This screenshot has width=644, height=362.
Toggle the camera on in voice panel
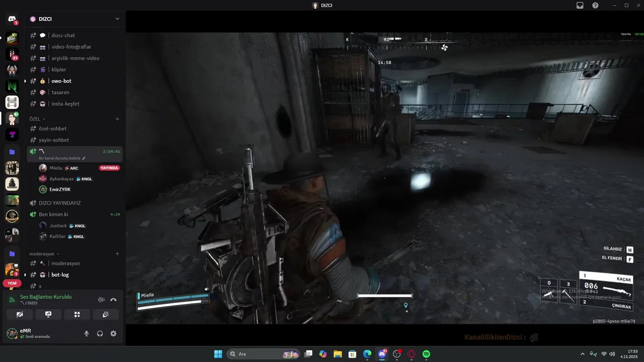pos(20,314)
